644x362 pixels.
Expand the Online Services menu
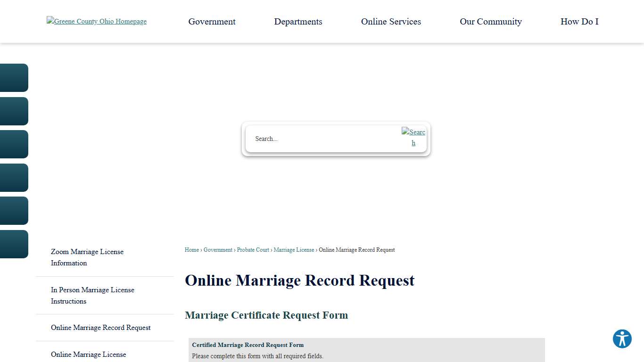click(x=391, y=21)
